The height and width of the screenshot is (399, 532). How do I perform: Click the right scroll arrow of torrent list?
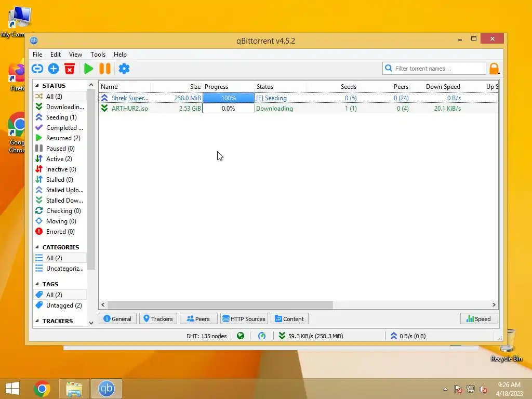[494, 304]
